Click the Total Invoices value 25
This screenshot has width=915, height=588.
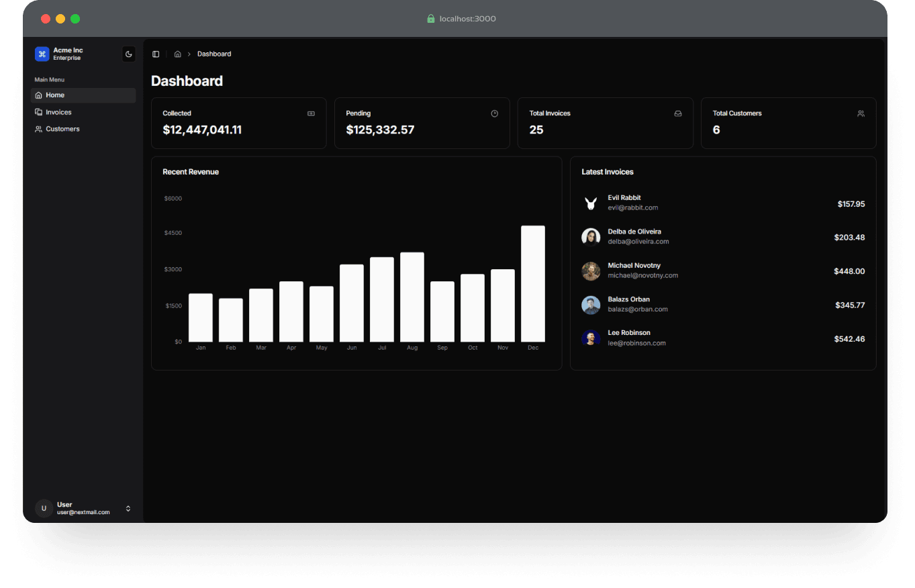click(536, 130)
